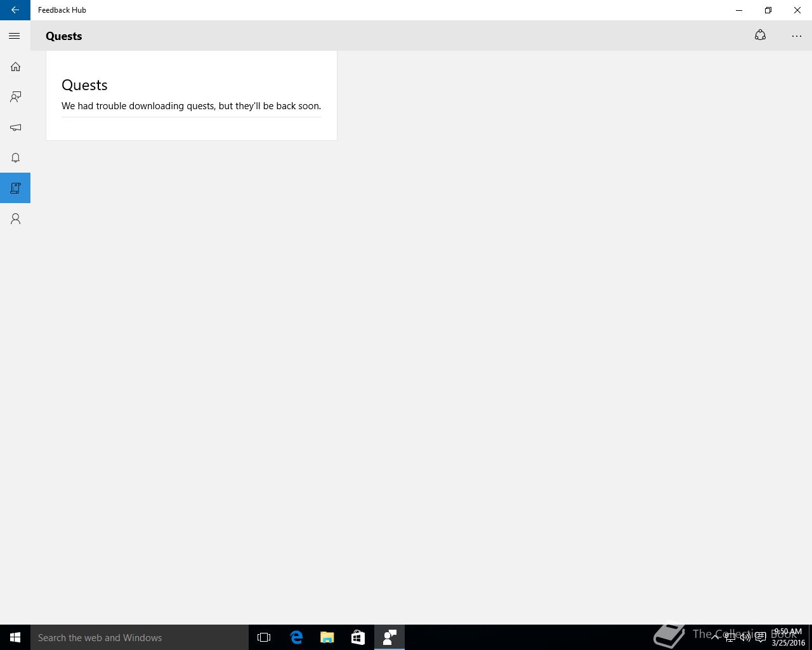Viewport: 812px width, 650px height.
Task: Click the trouble downloading quests message
Action: coord(191,106)
